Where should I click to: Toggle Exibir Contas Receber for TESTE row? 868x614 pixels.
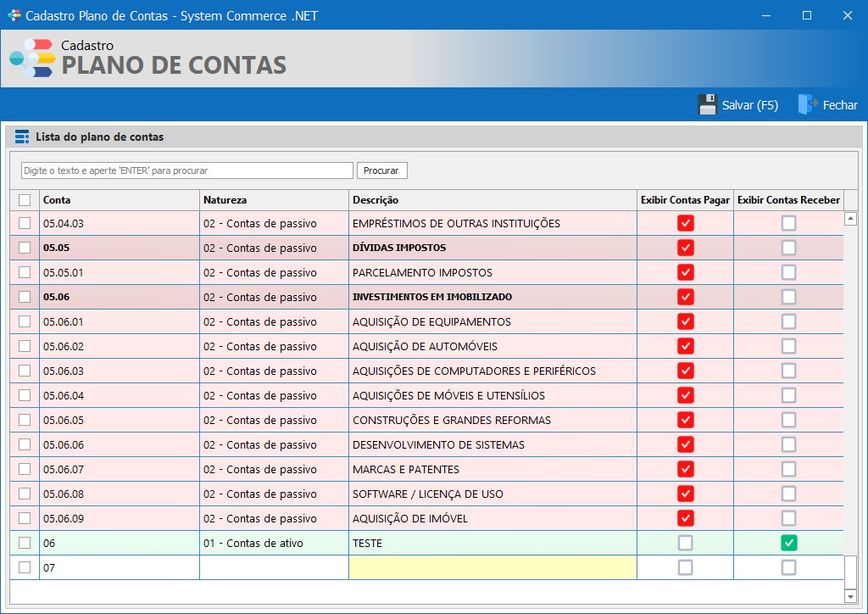788,543
